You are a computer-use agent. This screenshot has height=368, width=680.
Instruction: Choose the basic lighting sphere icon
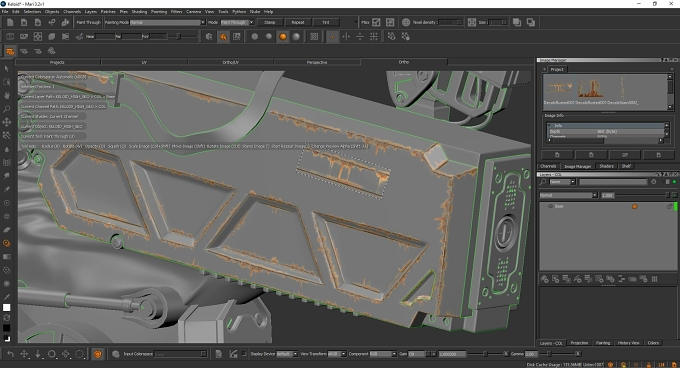tap(269, 37)
